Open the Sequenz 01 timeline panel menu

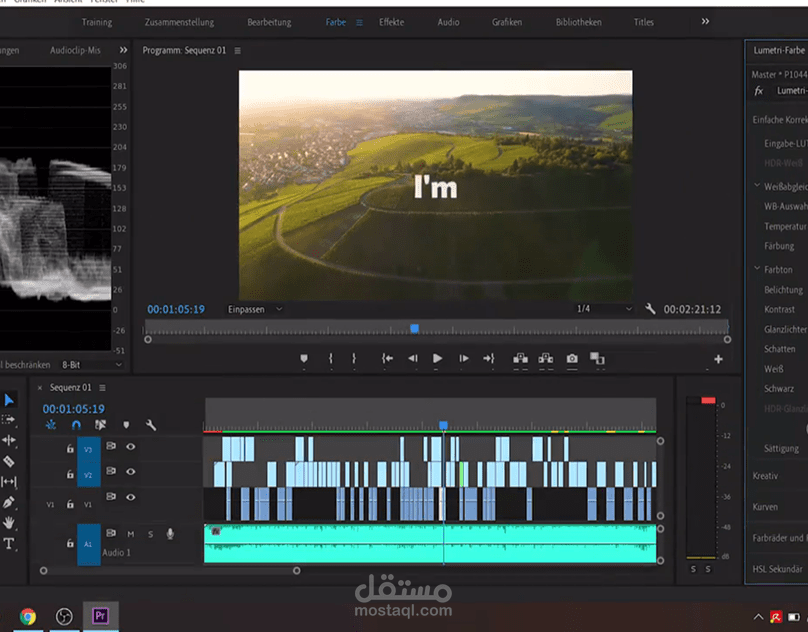(102, 388)
